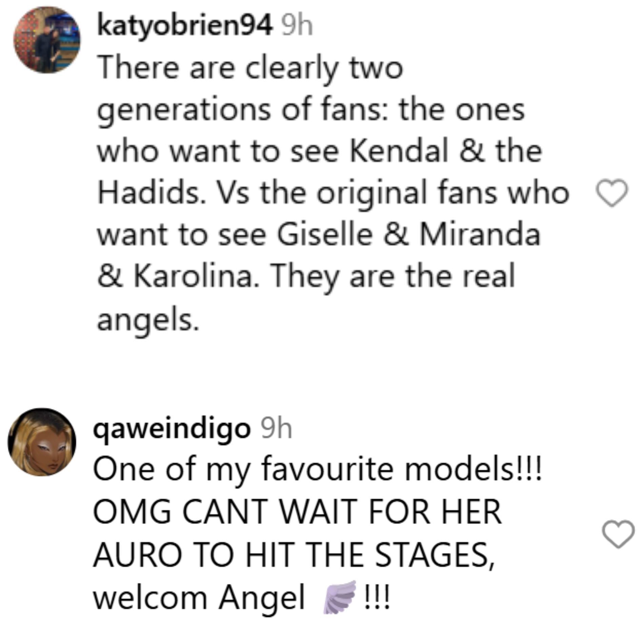Image resolution: width=644 pixels, height=644 pixels.
Task: Click the 'One of my favourite models!!!' line
Action: 318,470
